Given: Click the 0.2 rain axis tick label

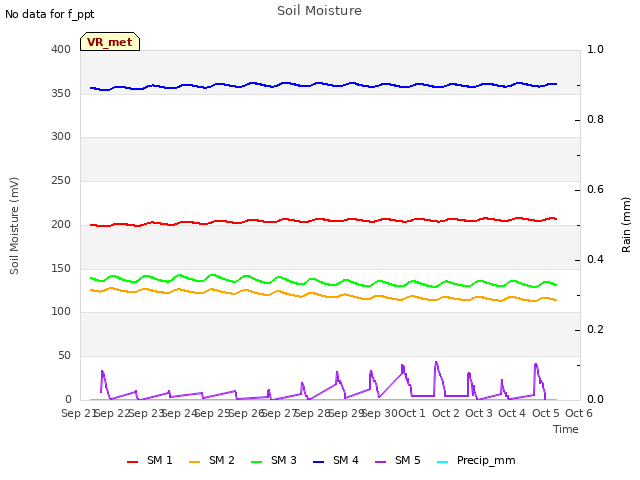Looking at the screenshot, I should coord(595,329).
